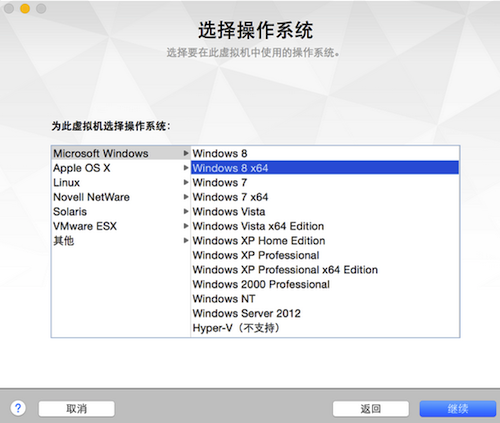
Task: Choose Windows 2000 Professional
Action: click(325, 284)
